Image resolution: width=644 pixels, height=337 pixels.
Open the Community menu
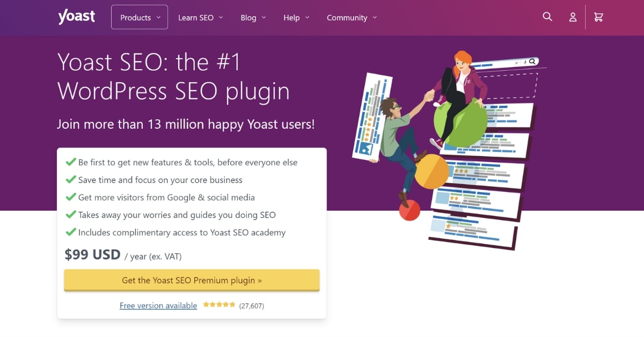tap(352, 17)
